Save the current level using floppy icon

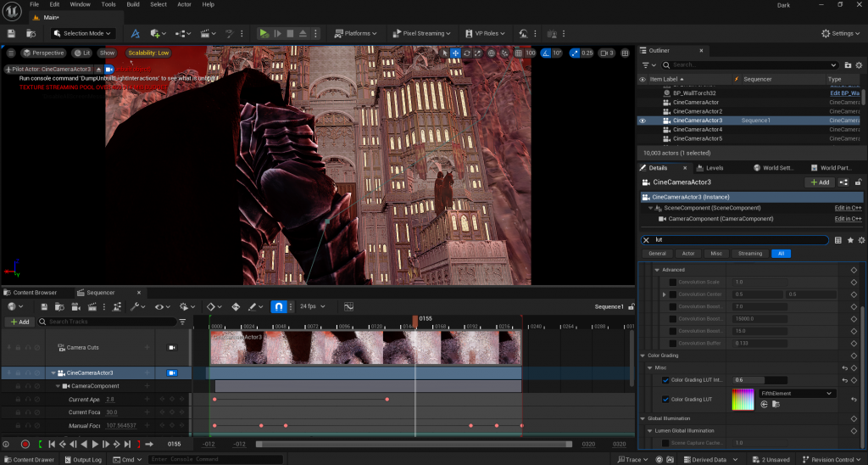click(11, 33)
